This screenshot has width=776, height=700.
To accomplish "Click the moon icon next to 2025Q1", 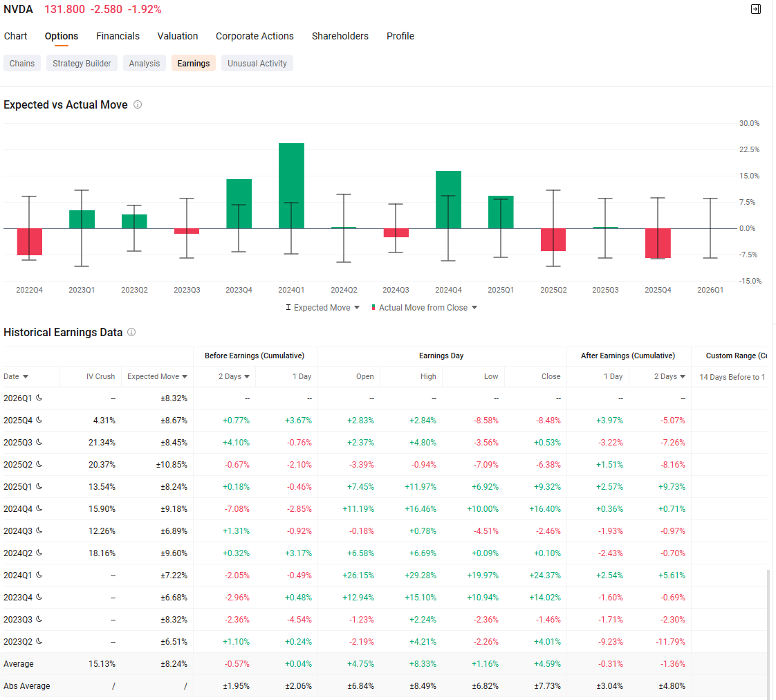I will [39, 486].
